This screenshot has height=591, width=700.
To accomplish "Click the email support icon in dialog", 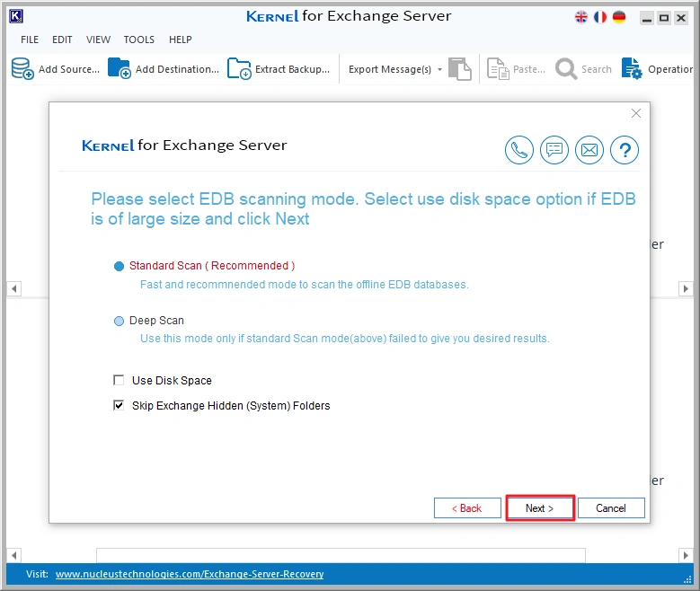I will tap(589, 150).
